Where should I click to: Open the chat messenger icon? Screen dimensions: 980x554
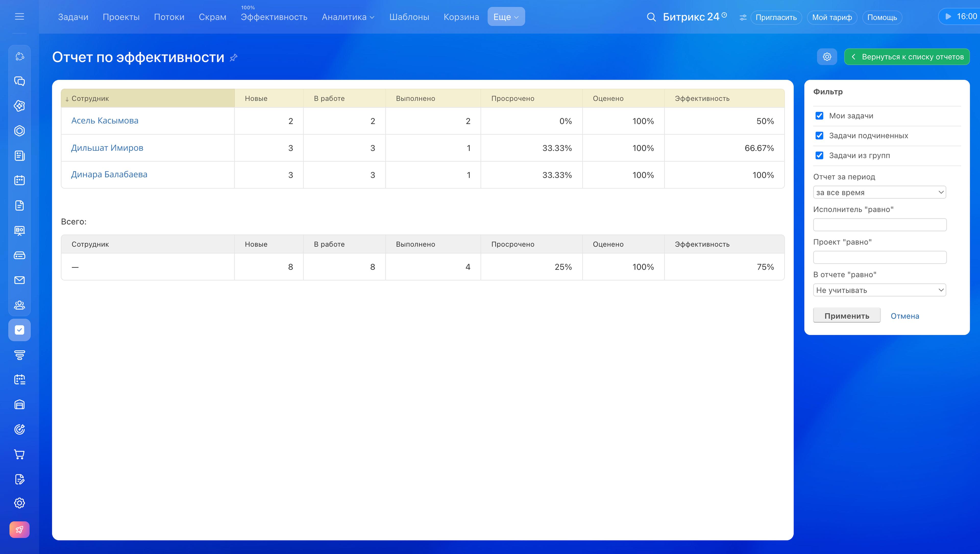19,81
